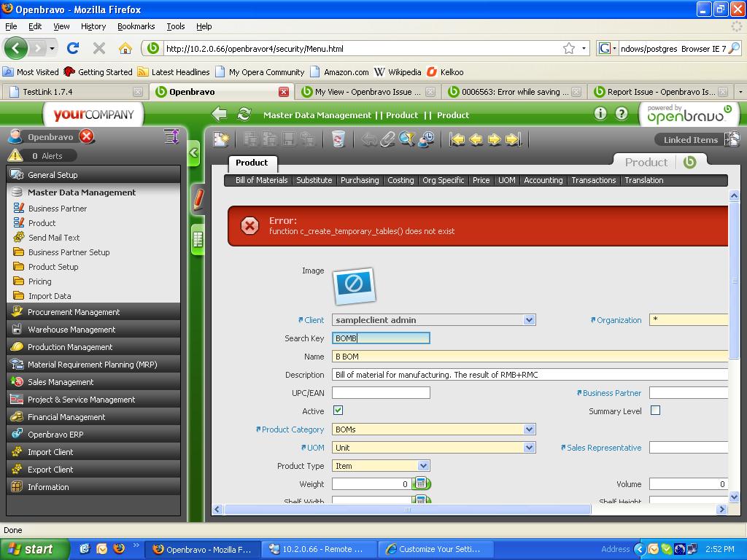This screenshot has height=560, width=747.
Task: Click the filter search icon in toolbar
Action: click(x=407, y=139)
